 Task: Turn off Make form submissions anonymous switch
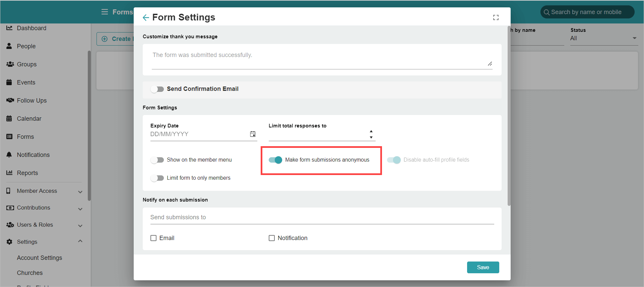[x=275, y=160]
